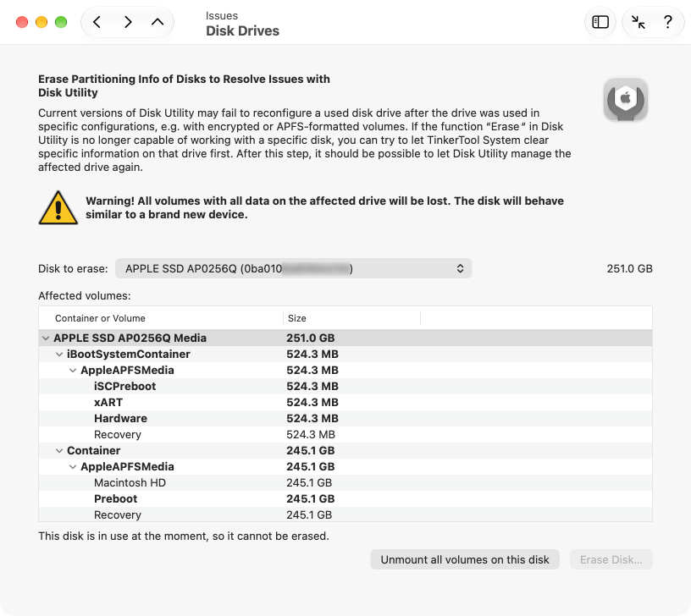Click 'This disk is in use' message

click(x=184, y=536)
